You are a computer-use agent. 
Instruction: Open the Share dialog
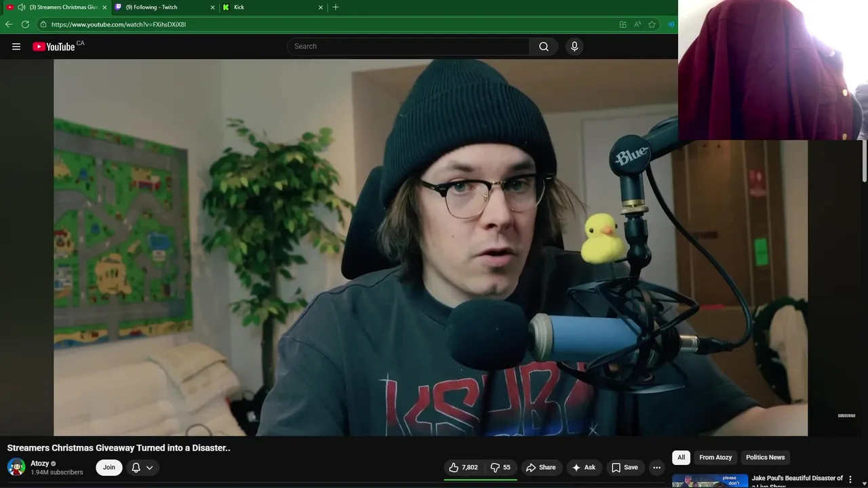point(541,468)
